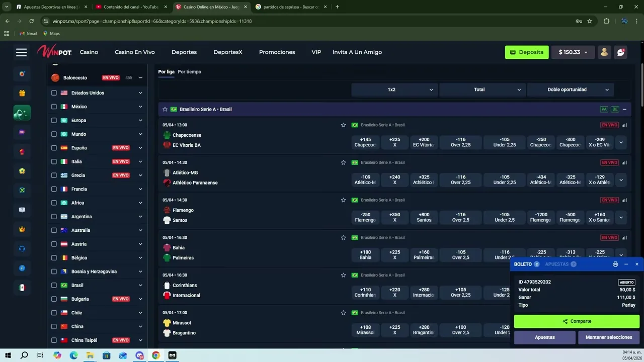Click the Mexico flag icon in sidebar
This screenshot has width=644, height=362.
click(x=22, y=288)
